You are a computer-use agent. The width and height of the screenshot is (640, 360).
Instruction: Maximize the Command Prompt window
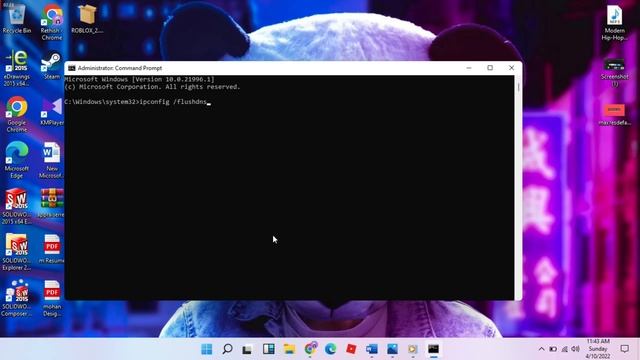[x=490, y=68]
